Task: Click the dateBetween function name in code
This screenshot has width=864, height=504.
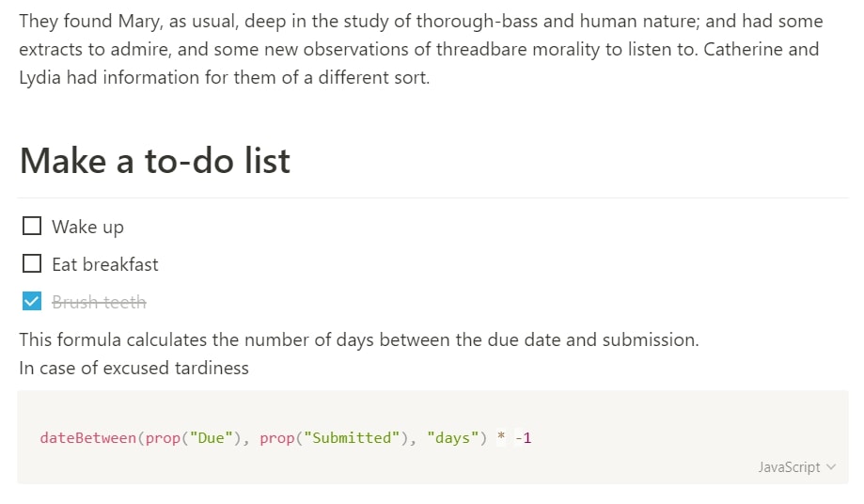Action: pyautogui.click(x=87, y=438)
